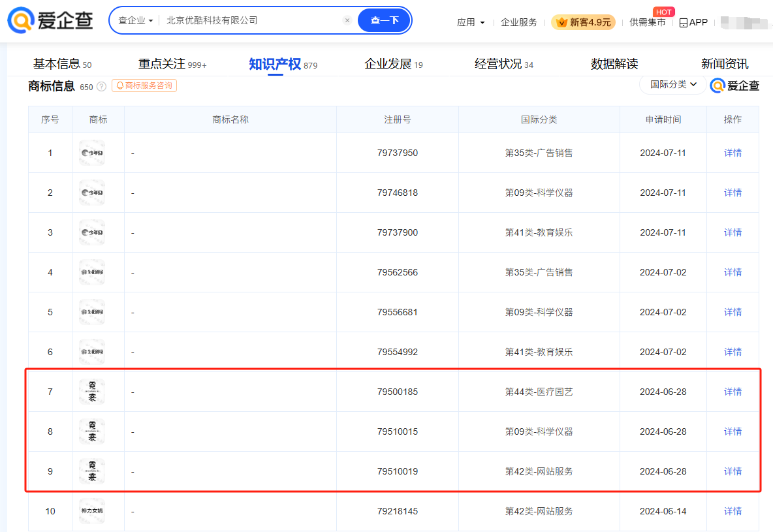Click 第42类-网站服务 in the 79218145 row
The image size is (773, 532).
[539, 511]
